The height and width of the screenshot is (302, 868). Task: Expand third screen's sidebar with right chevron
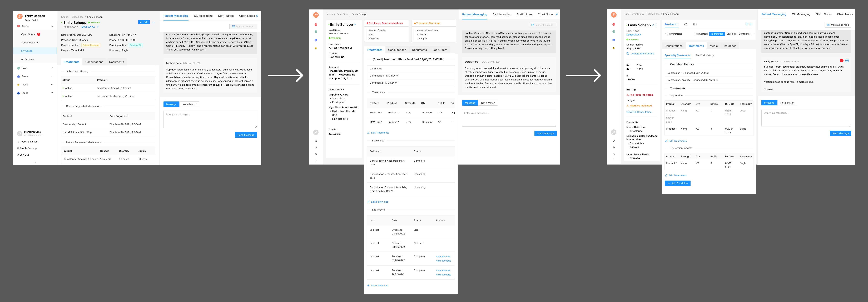point(614,160)
